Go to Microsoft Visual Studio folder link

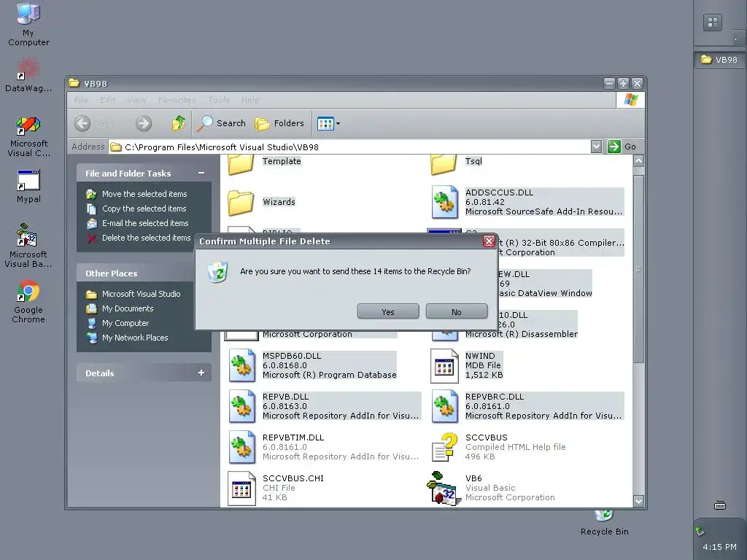[141, 295]
